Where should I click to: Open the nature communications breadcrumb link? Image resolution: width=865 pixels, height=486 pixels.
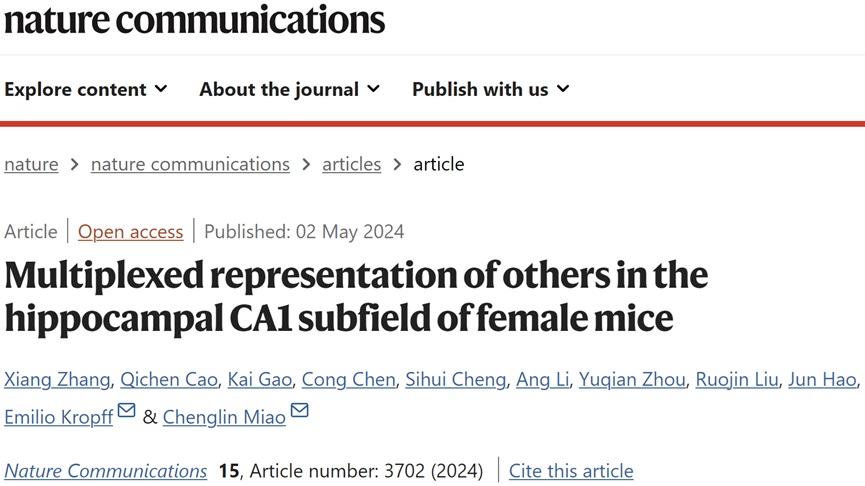tap(190, 164)
